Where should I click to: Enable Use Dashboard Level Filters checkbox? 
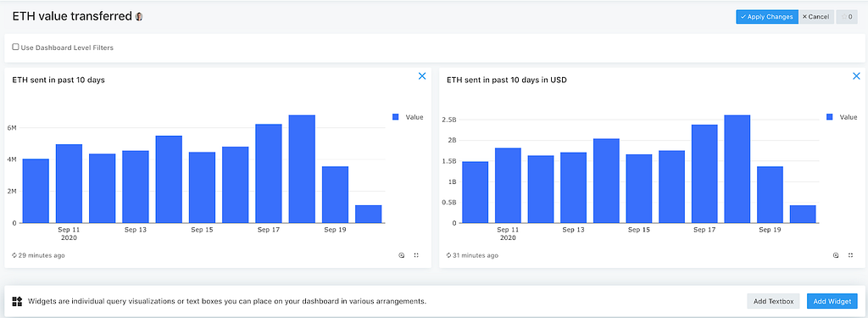pos(15,47)
